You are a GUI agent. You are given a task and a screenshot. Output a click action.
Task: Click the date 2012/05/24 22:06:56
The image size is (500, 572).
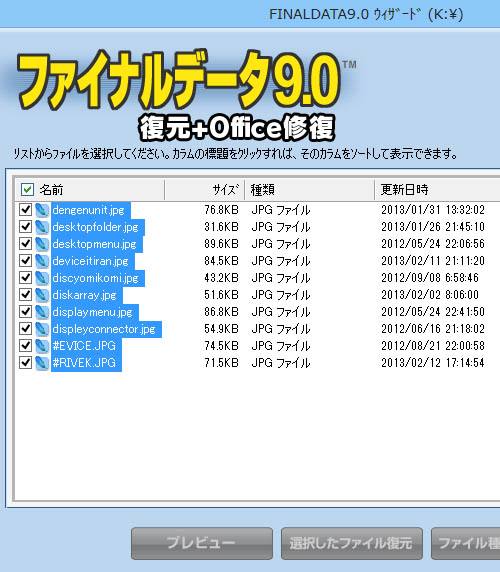coord(433,244)
